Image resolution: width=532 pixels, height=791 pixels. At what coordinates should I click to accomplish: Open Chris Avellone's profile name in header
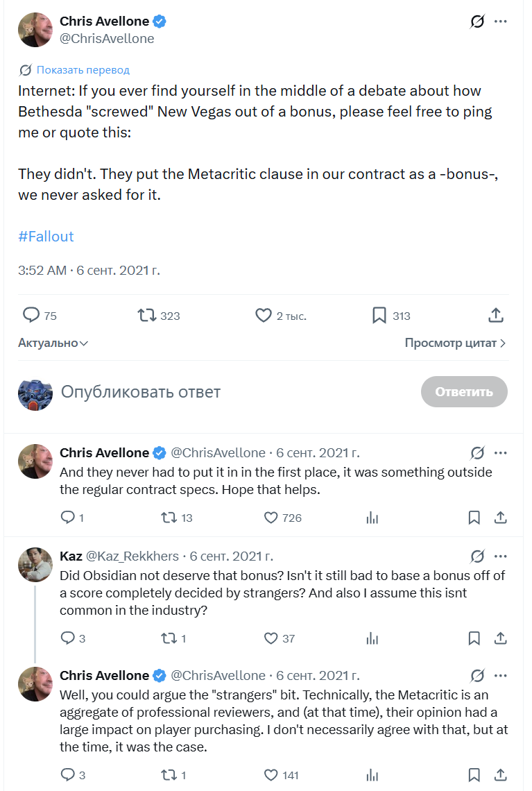coord(105,22)
